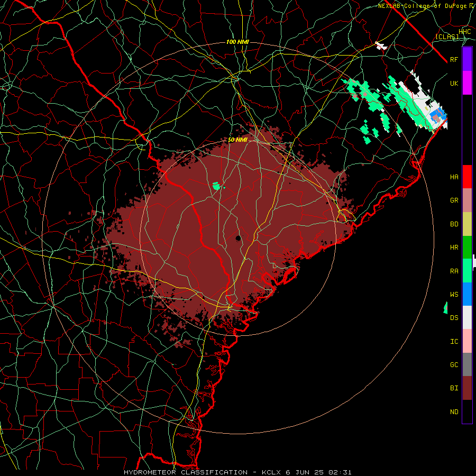
Task: Click the red HA legend color swatch
Action: tap(467, 177)
